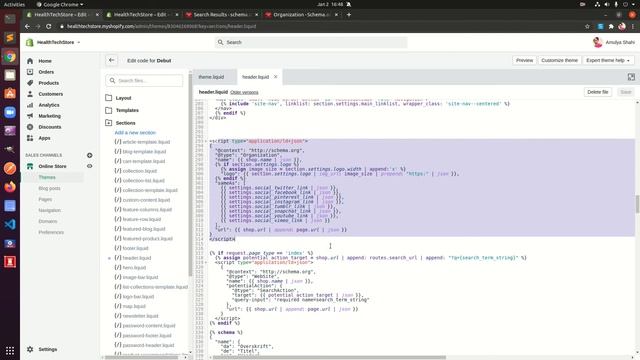Click the Search files input
Image resolution: width=640 pixels, height=360 pixels.
(144, 80)
